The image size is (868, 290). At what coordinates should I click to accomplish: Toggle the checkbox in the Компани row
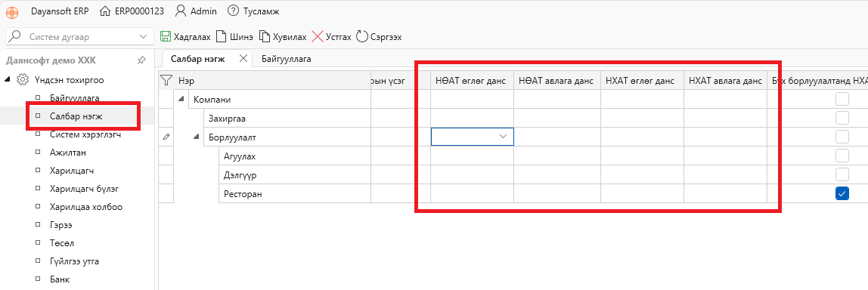tap(842, 99)
